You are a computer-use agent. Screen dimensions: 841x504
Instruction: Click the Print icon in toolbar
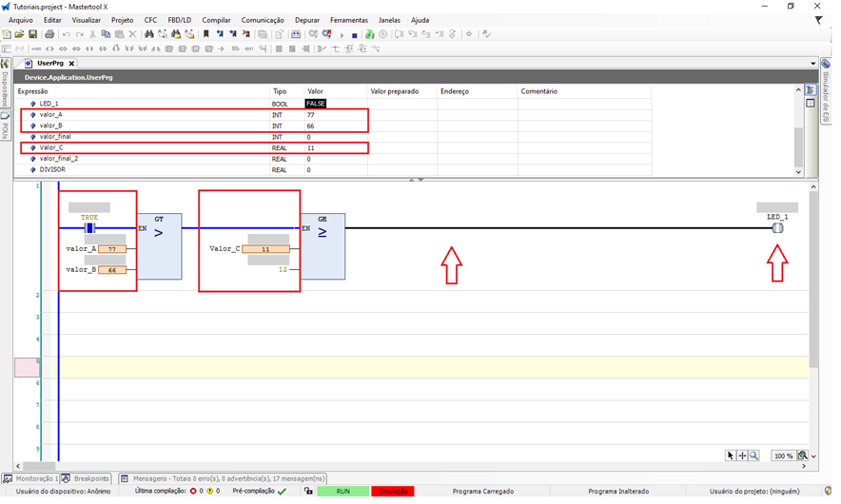coord(49,34)
